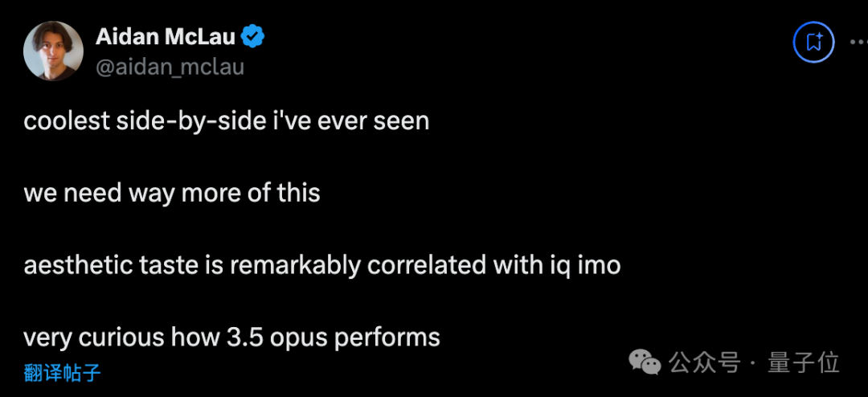Click the line 'we need way more of this'
Image resolution: width=868 pixels, height=397 pixels.
pos(172,193)
